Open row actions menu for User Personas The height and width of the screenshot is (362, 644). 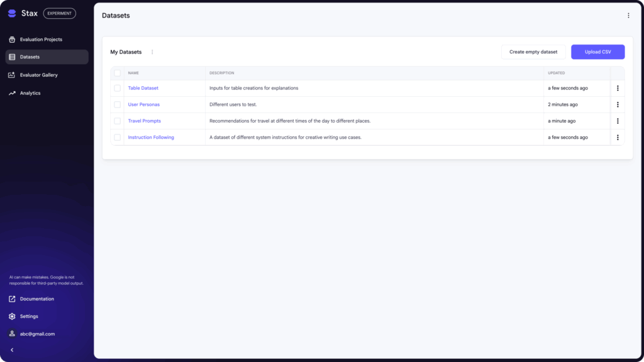[618, 105]
